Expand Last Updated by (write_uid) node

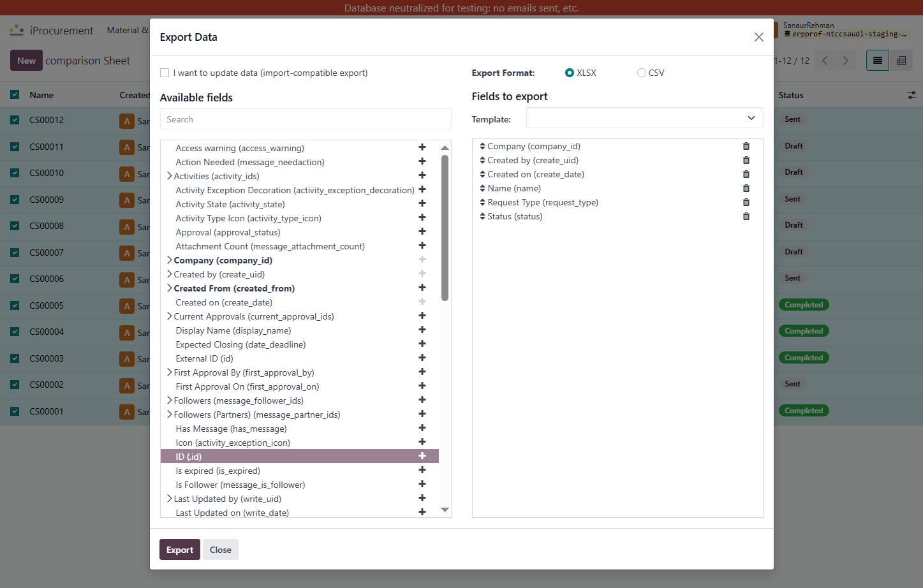click(169, 499)
